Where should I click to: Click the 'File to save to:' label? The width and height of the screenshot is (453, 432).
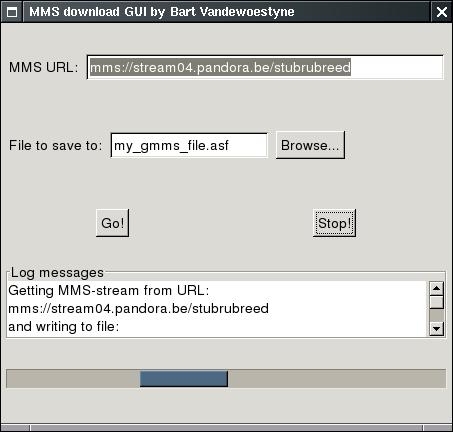[x=55, y=145]
